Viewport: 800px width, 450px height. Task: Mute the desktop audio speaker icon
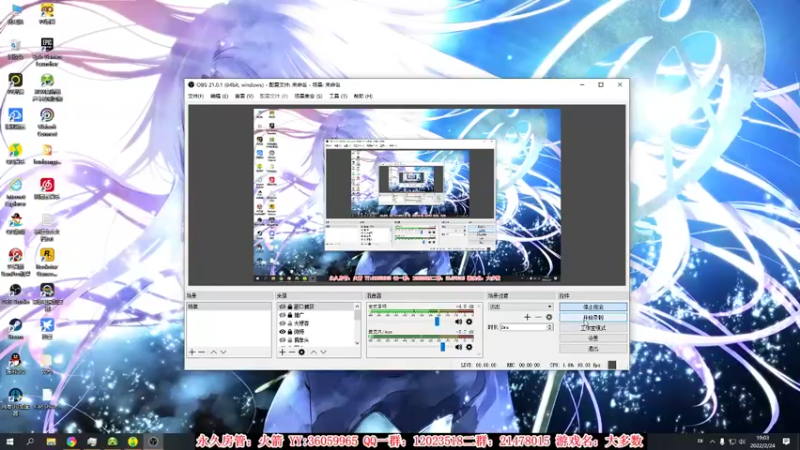click(x=458, y=322)
